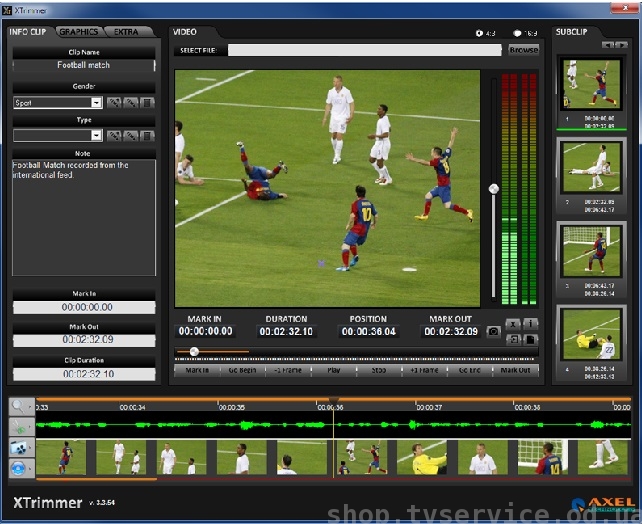Switch to the GRAPHICS tab
This screenshot has width=642, height=524.
pos(79,32)
